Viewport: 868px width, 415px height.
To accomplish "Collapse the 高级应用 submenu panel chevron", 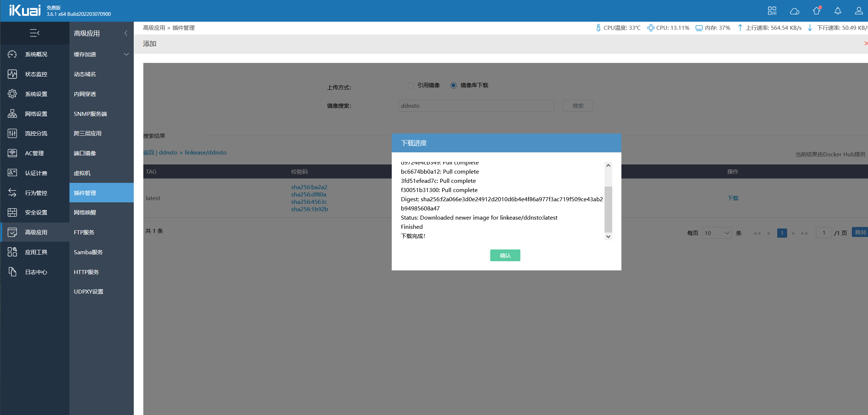I will click(x=126, y=33).
